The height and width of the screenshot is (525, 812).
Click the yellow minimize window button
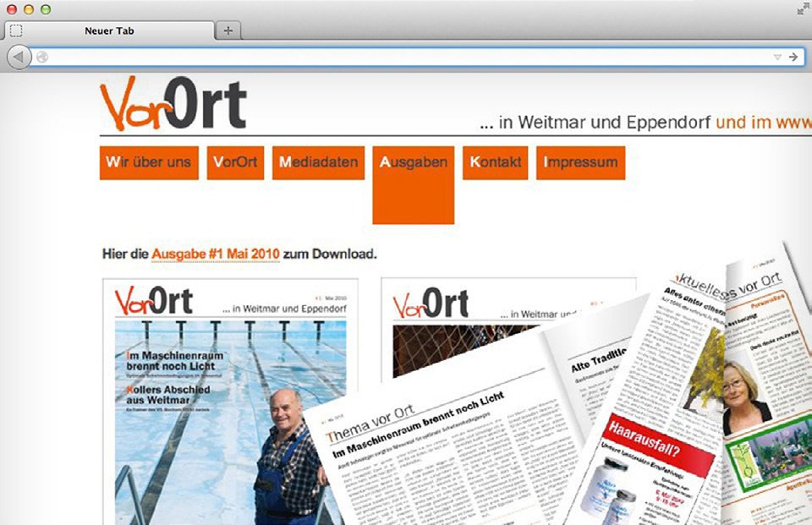pos(29,9)
